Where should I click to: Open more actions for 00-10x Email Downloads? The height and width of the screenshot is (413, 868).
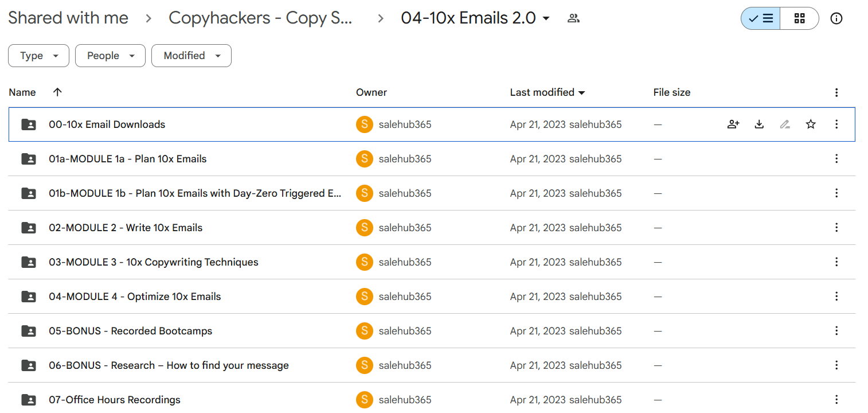tap(836, 124)
